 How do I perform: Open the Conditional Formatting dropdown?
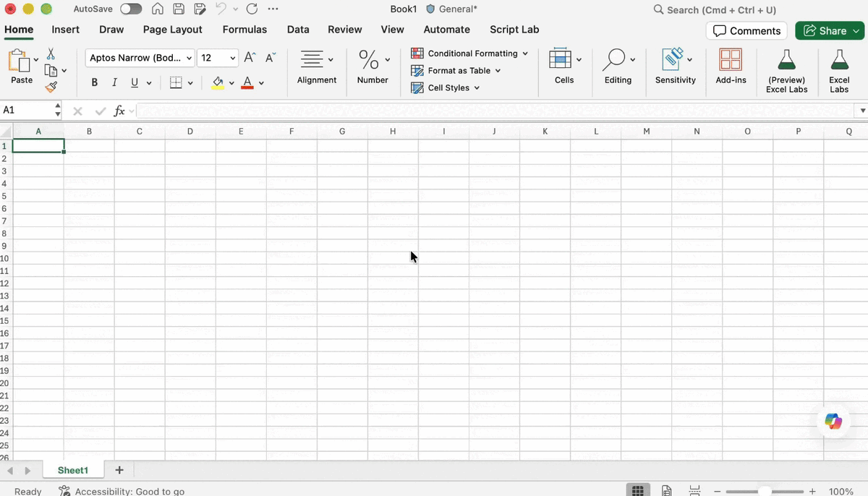coord(469,54)
